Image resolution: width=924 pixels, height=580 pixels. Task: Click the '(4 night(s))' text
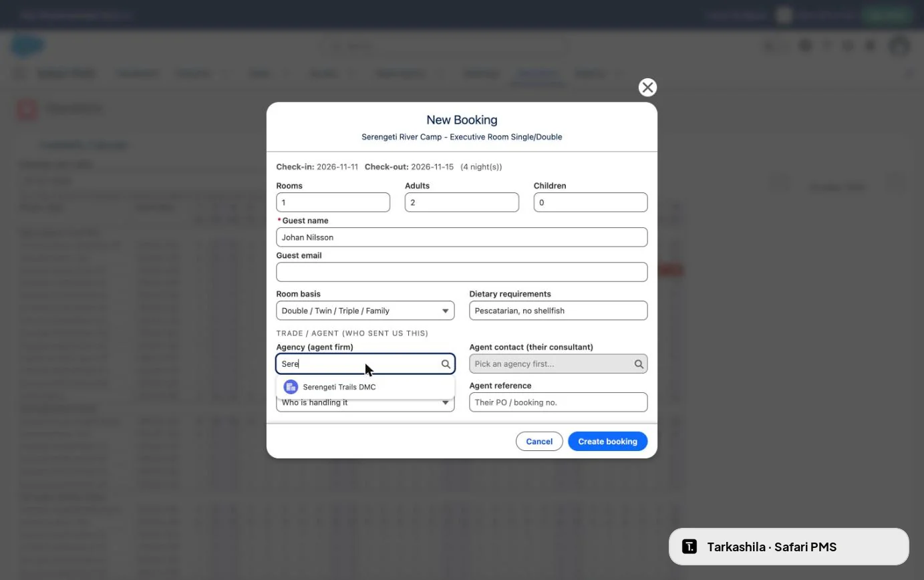tap(481, 167)
